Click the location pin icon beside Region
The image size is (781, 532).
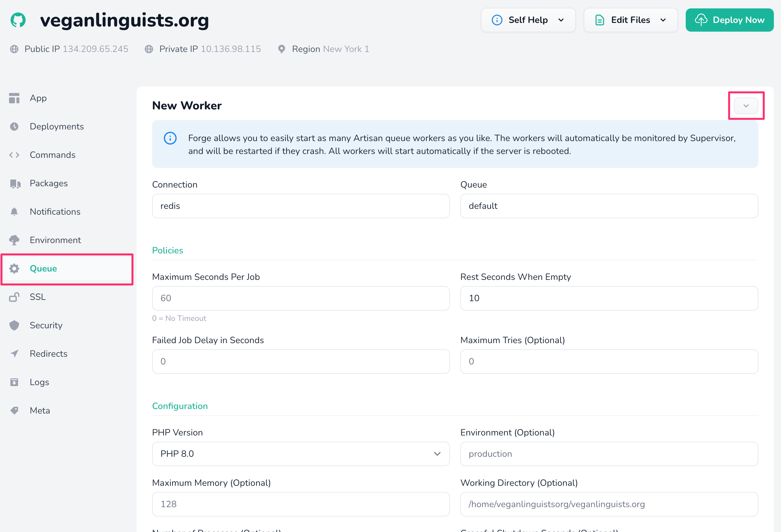pos(282,49)
